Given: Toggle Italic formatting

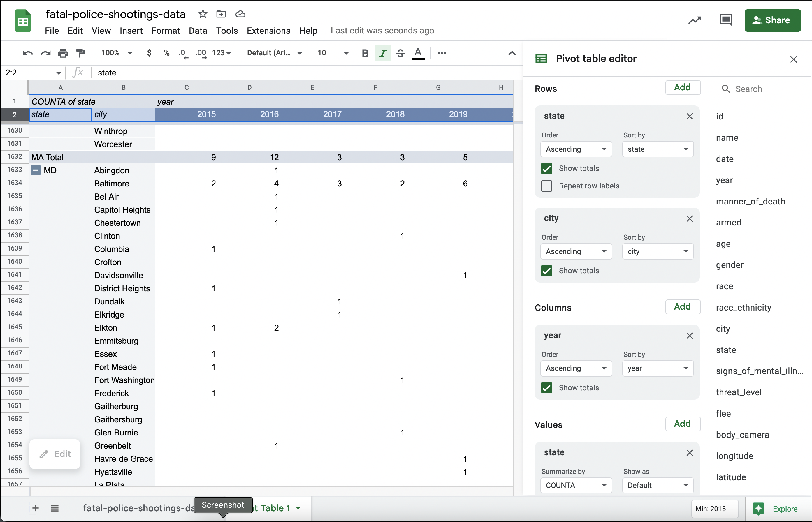Looking at the screenshot, I should [x=383, y=53].
